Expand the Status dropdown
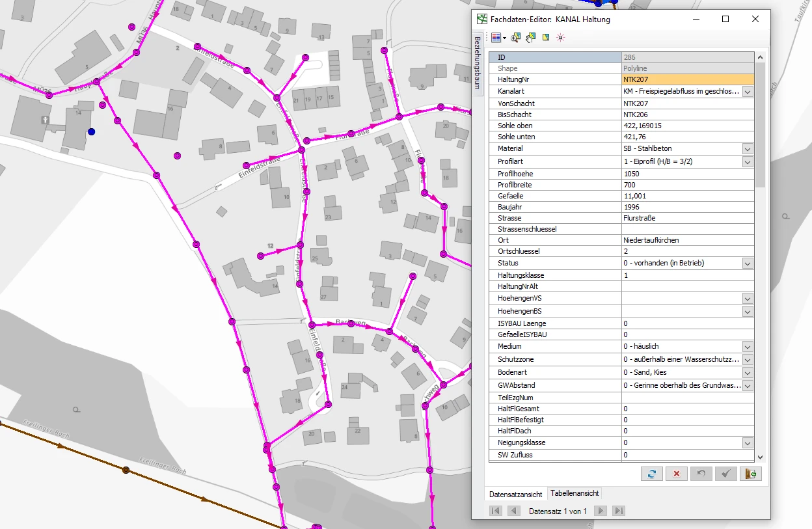Image resolution: width=812 pixels, height=529 pixels. point(748,264)
